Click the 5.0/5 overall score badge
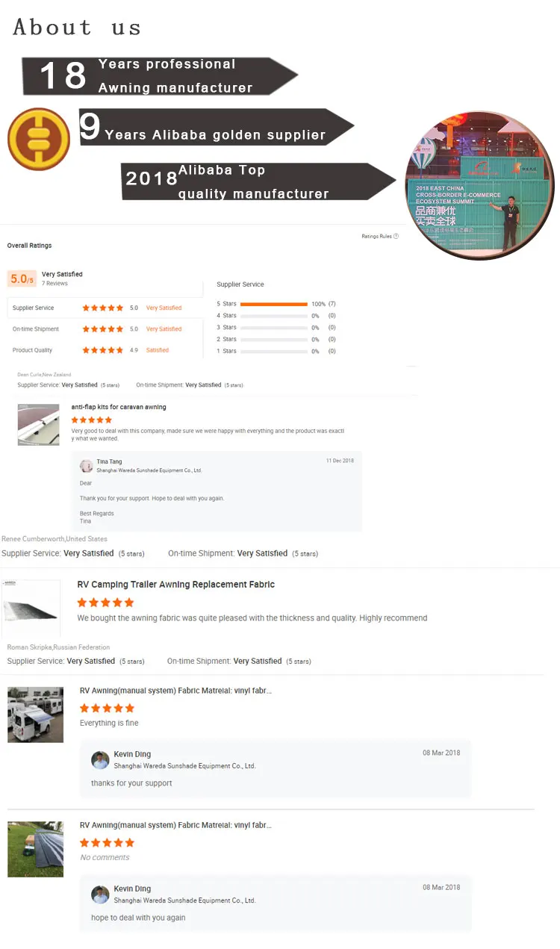Viewport: 560px width, 949px height. (x=22, y=279)
